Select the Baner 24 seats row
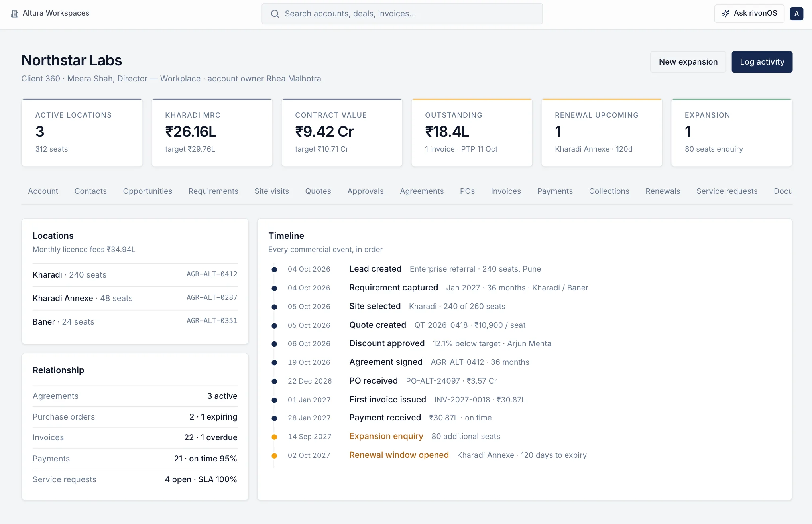Image resolution: width=812 pixels, height=524 pixels. tap(135, 322)
